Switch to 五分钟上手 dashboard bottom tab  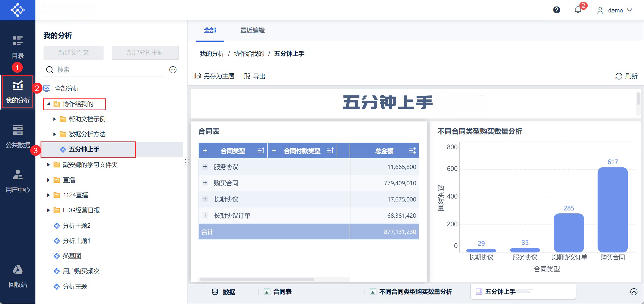pyautogui.click(x=523, y=292)
